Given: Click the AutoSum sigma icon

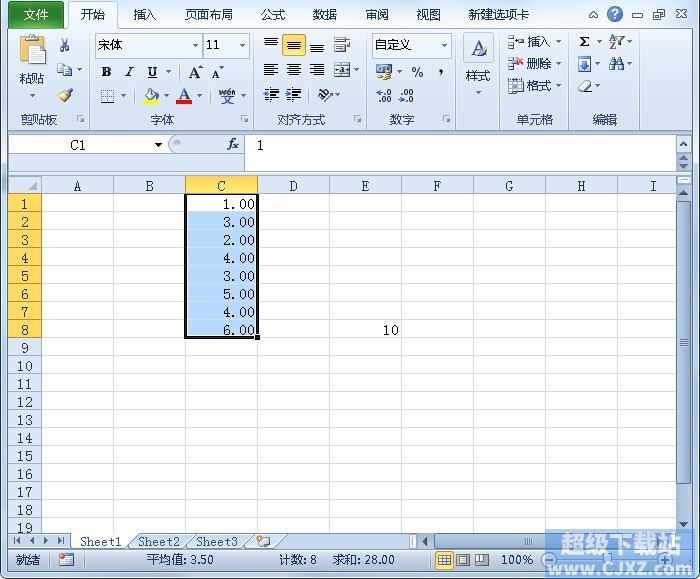Looking at the screenshot, I should [584, 42].
